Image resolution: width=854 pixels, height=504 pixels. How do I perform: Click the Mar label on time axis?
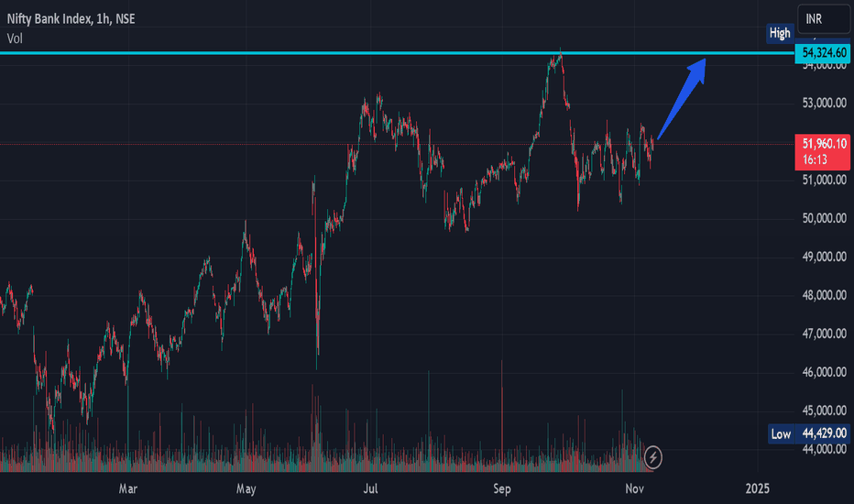[x=128, y=488]
